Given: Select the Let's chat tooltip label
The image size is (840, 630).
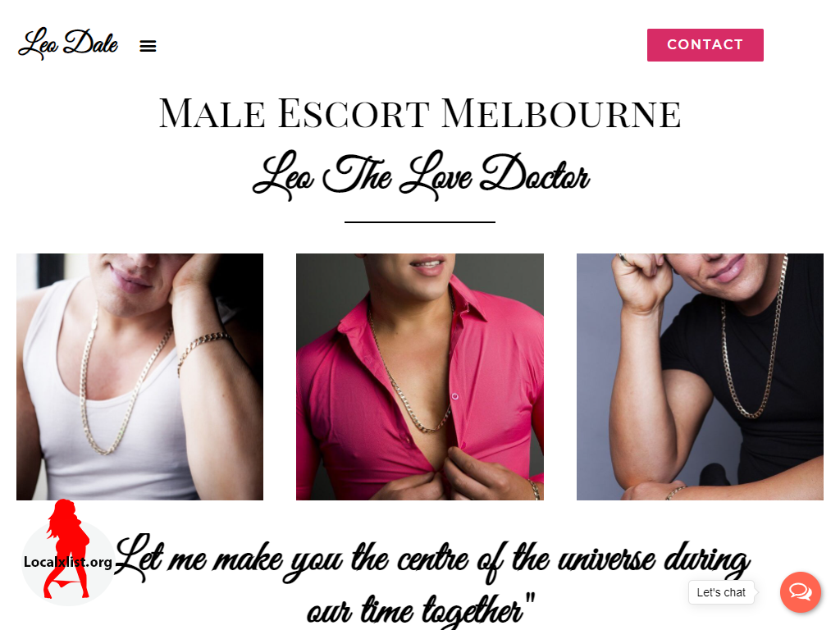Looking at the screenshot, I should [721, 592].
